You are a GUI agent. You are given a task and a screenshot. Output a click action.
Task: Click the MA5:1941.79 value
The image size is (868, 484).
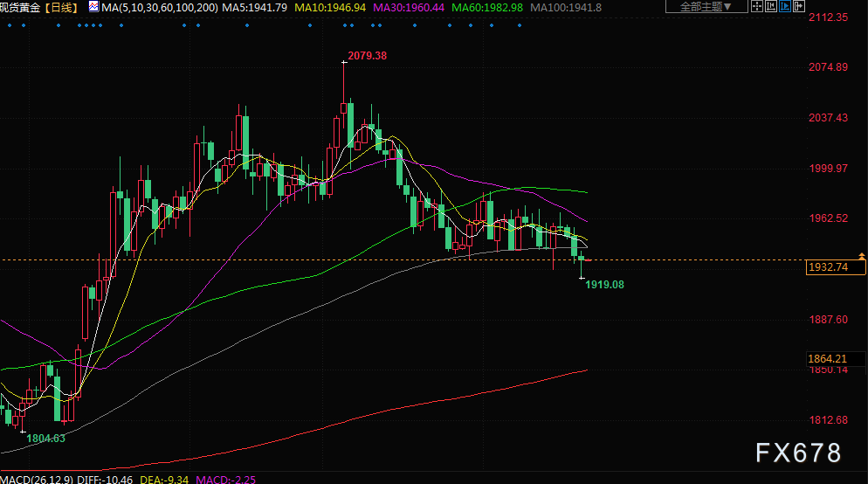point(255,8)
